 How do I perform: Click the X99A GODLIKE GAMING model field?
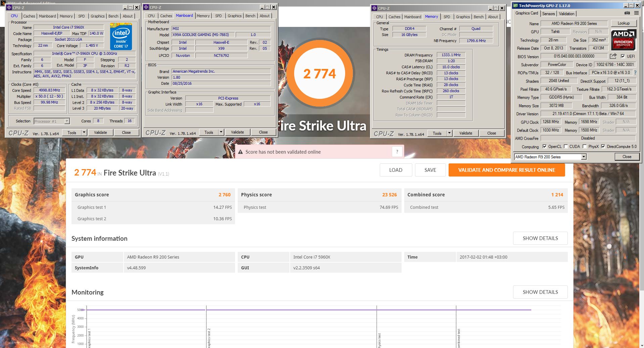(202, 35)
